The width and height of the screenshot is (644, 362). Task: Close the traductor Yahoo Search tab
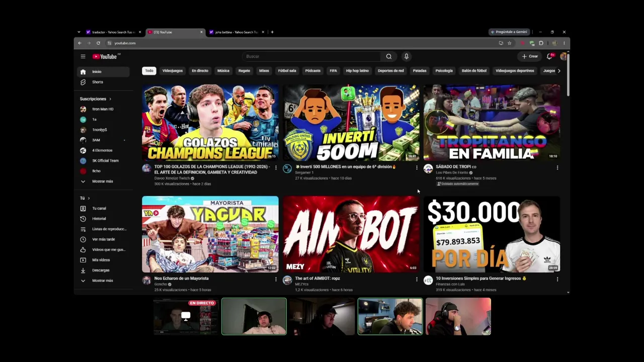[140, 32]
